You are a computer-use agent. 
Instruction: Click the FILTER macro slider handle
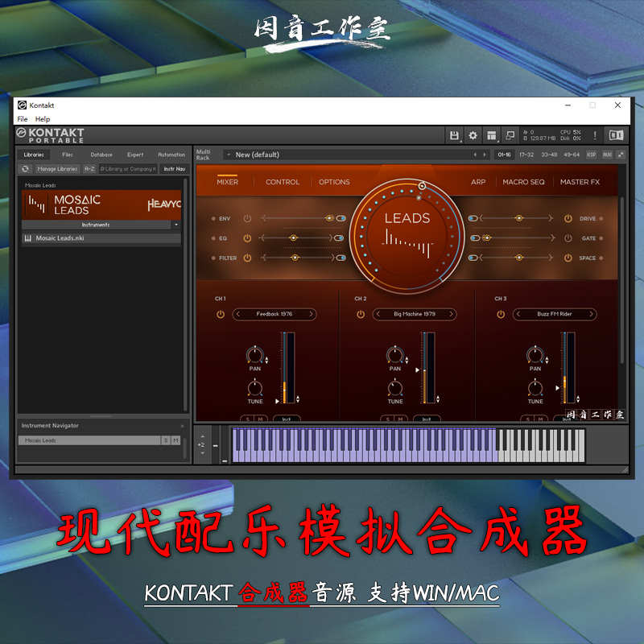tap(295, 258)
